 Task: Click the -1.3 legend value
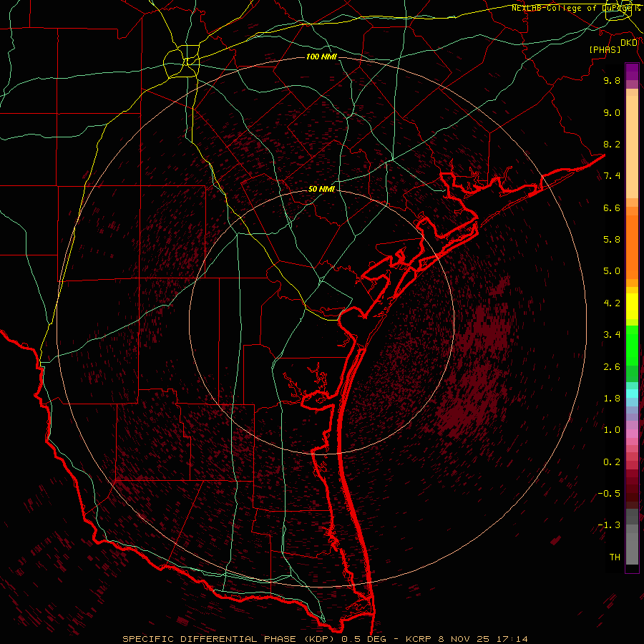click(x=609, y=525)
